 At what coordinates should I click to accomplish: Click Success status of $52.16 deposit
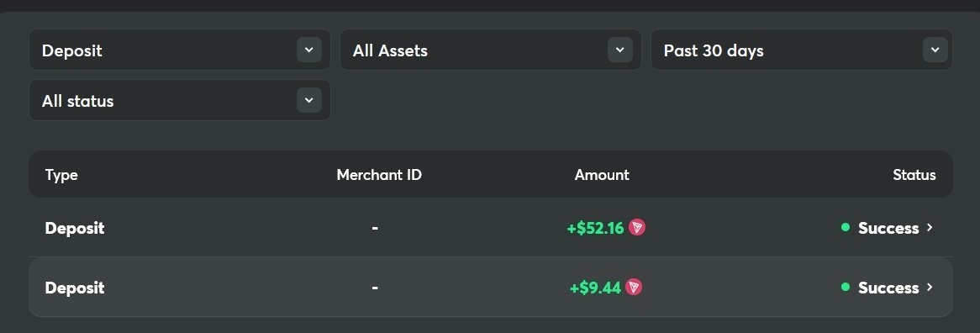click(888, 228)
